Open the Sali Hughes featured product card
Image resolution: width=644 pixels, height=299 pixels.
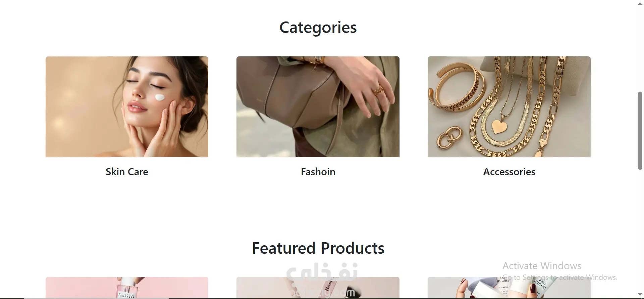(x=509, y=287)
